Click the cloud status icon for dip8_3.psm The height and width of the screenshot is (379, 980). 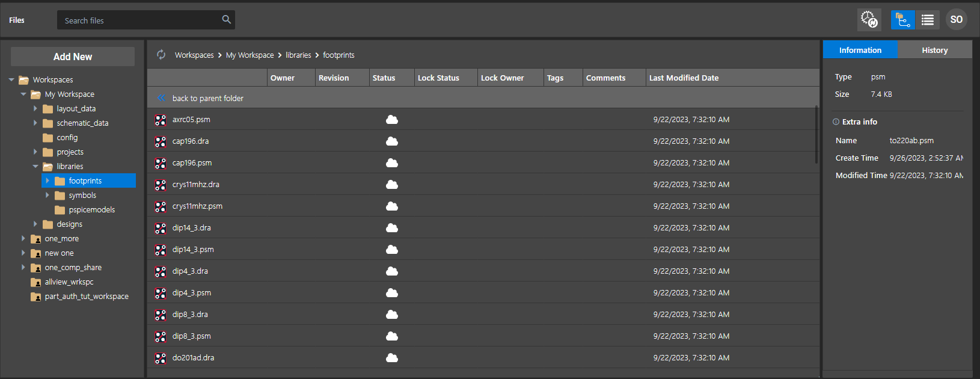392,336
